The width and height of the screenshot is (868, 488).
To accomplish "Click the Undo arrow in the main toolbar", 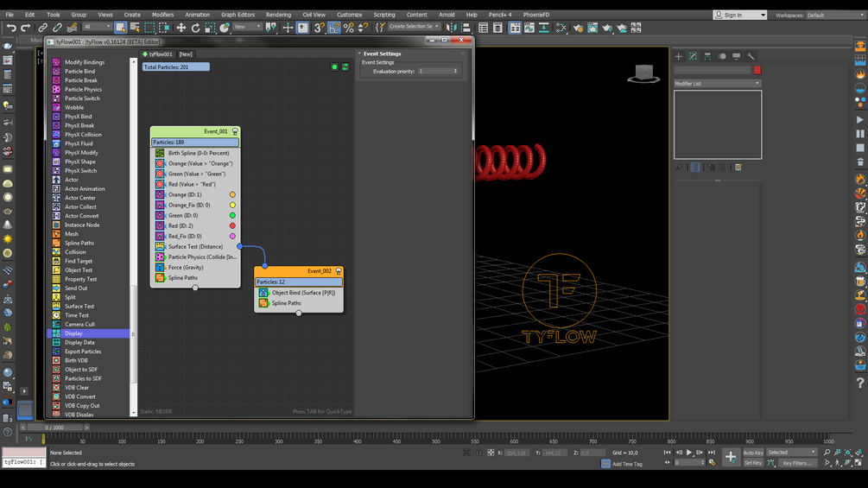I will [x=11, y=27].
